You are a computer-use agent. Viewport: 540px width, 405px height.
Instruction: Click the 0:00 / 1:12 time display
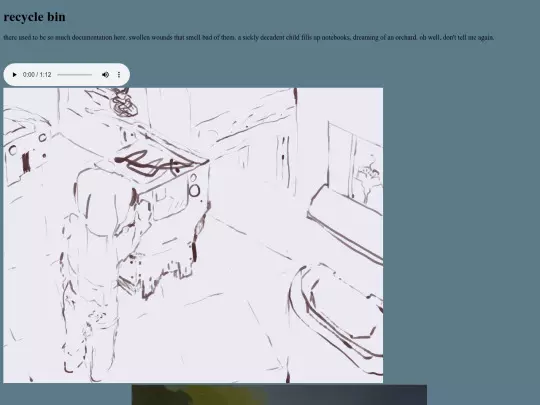coord(37,74)
